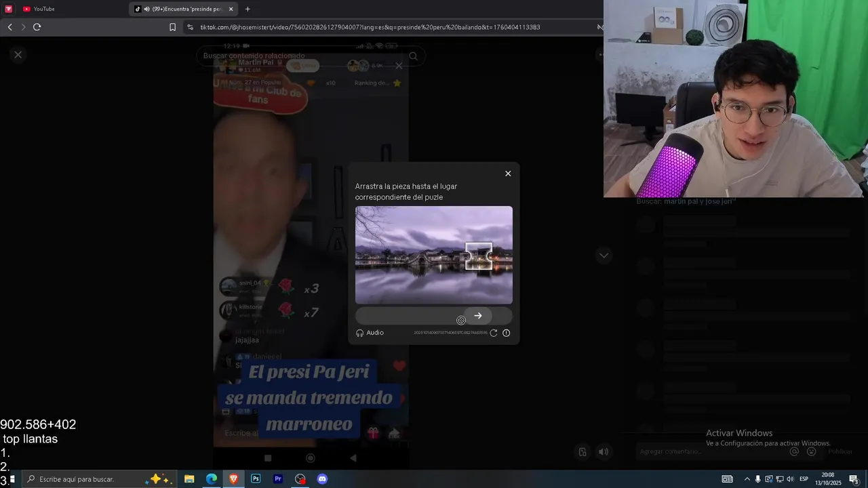The image size is (868, 488).
Task: Close the TikTok video viewer
Action: click(18, 55)
